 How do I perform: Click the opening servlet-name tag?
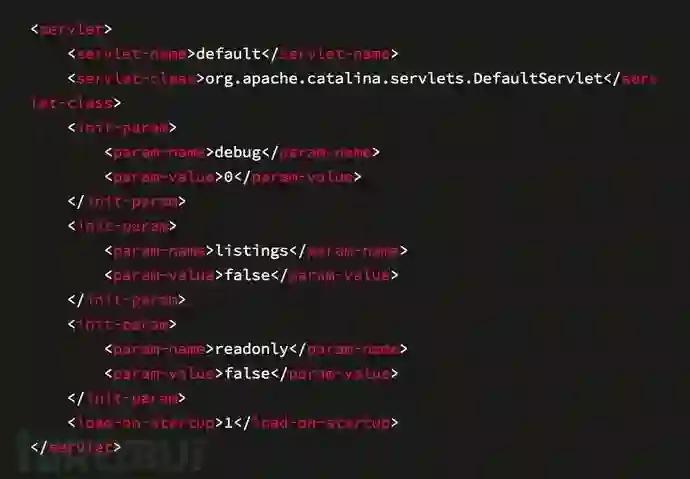[x=132, y=54]
